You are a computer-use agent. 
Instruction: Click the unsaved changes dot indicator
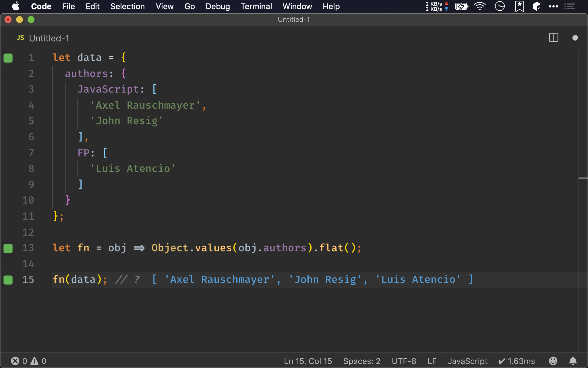(575, 38)
